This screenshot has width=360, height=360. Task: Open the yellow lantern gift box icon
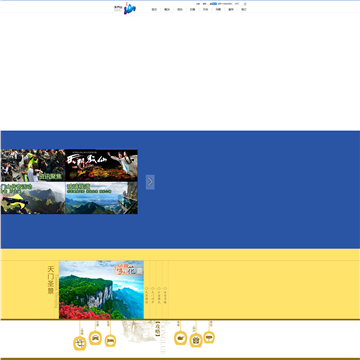click(x=196, y=340)
